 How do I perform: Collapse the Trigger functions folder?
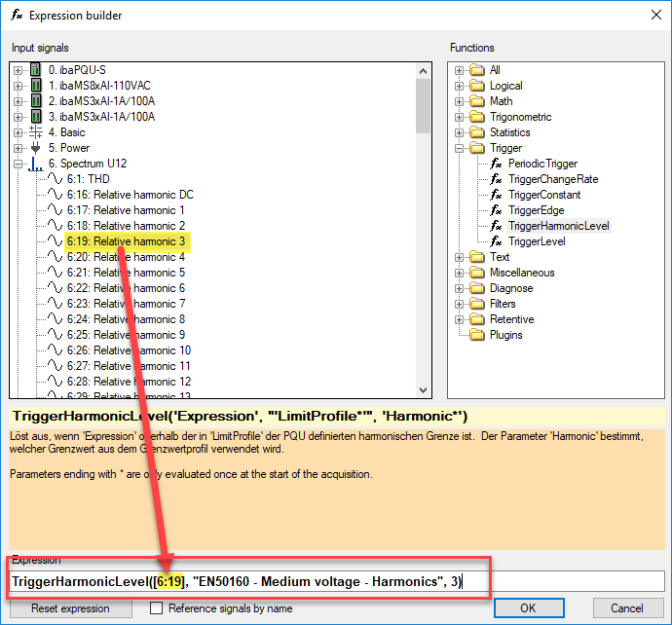point(459,148)
